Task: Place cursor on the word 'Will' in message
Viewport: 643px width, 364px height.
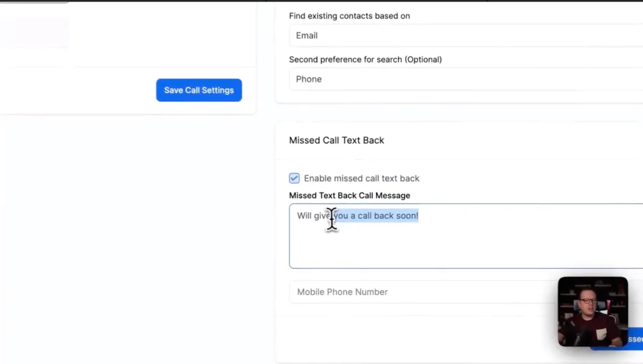Action: point(304,215)
